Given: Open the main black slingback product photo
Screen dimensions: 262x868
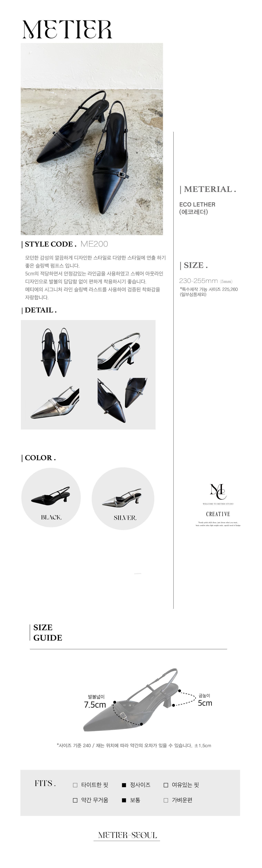Looking at the screenshot, I should click(92, 139).
